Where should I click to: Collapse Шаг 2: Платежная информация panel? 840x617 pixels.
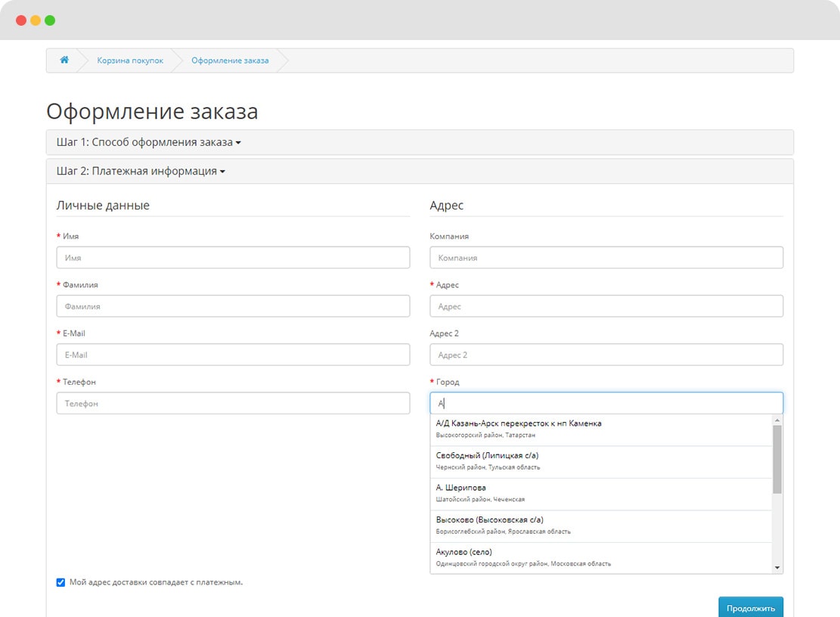(x=141, y=172)
